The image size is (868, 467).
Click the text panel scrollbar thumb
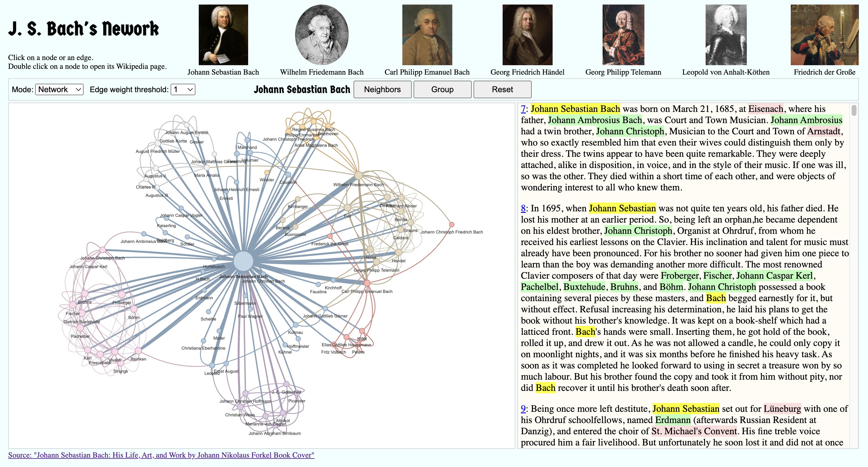coord(854,111)
